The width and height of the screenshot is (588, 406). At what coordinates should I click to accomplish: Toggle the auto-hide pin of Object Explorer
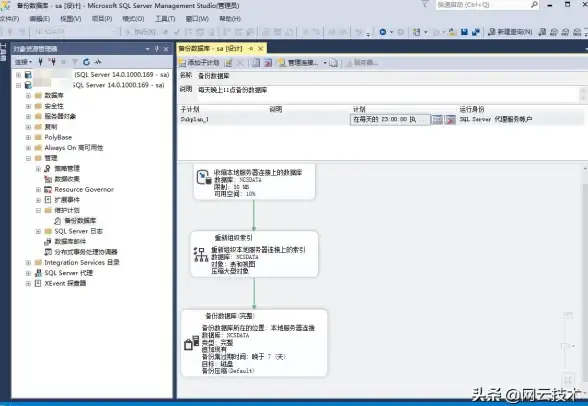157,49
